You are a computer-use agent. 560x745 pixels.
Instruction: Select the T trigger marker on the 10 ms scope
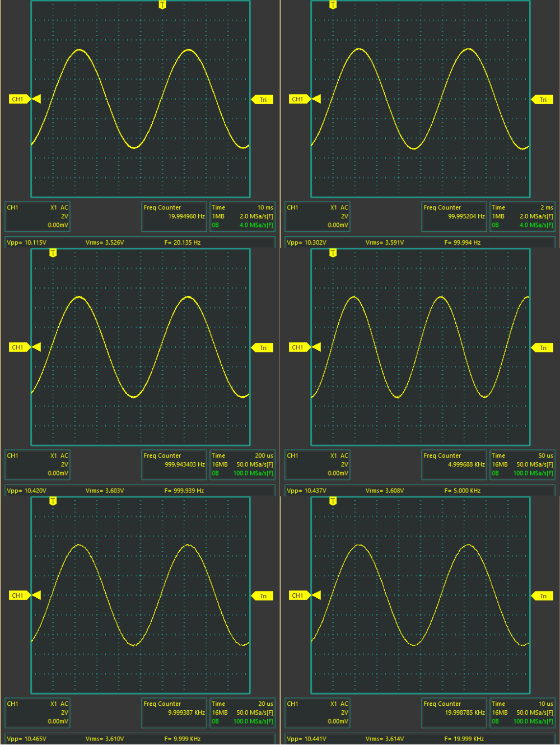point(162,5)
